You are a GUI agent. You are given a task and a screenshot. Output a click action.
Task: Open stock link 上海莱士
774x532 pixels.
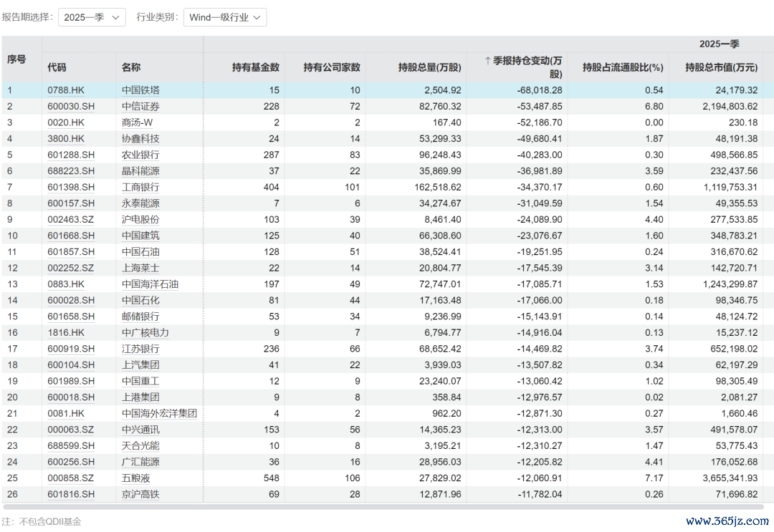click(x=140, y=269)
